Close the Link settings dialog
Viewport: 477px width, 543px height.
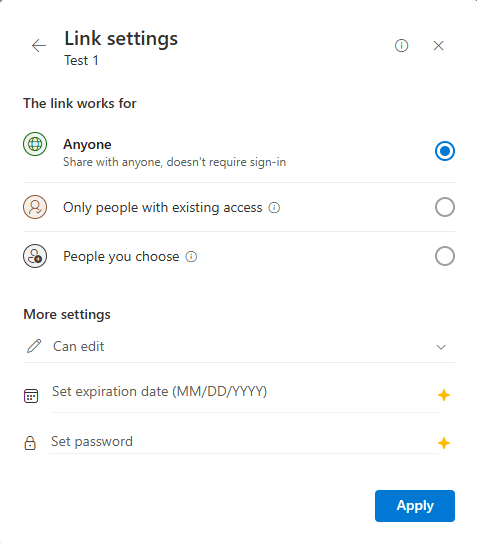pos(439,46)
